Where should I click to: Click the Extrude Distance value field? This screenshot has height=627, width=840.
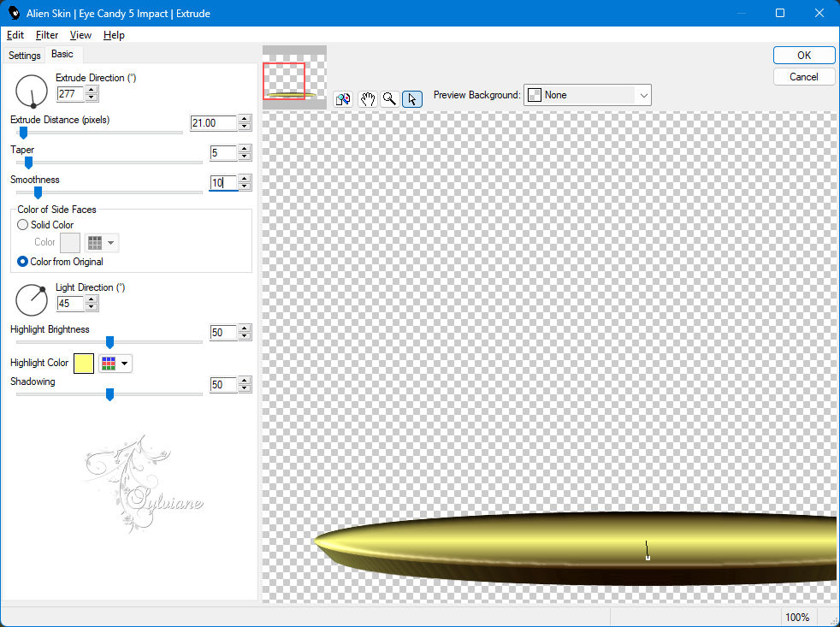click(x=214, y=122)
